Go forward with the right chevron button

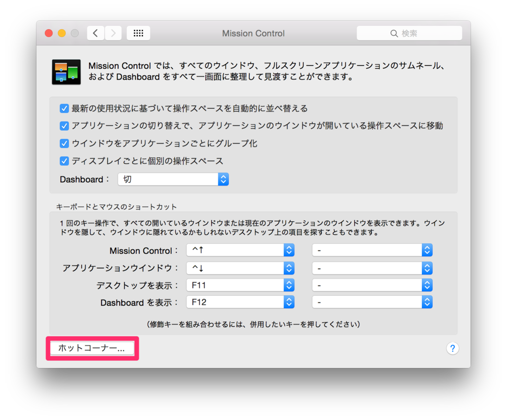pyautogui.click(x=113, y=33)
